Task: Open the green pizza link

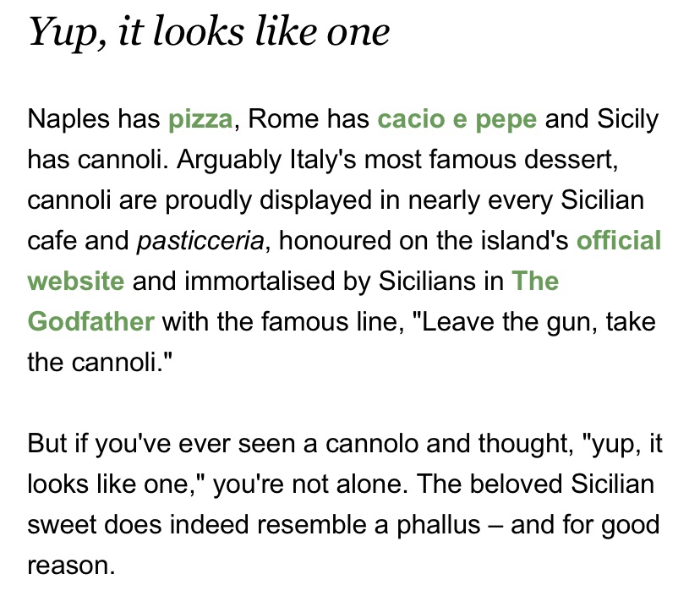Action: [200, 120]
